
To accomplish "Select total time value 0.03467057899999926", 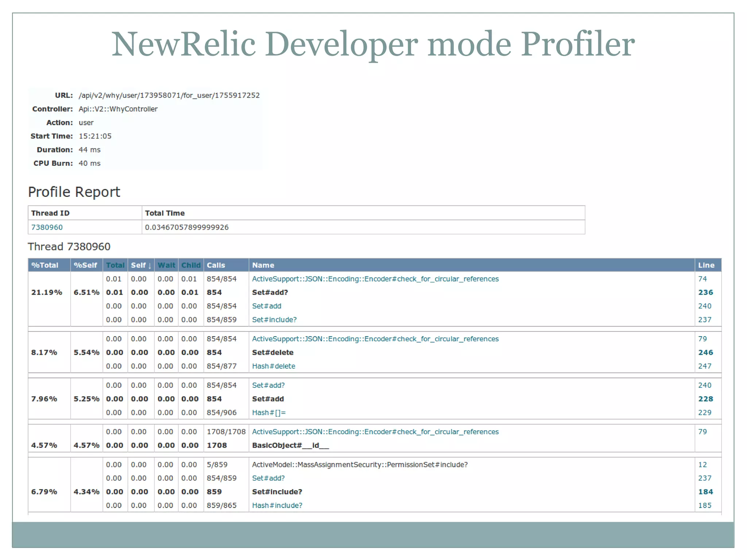I will pos(187,227).
